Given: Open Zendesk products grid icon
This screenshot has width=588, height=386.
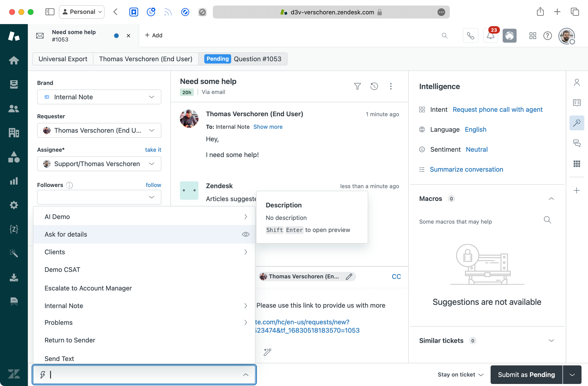Looking at the screenshot, I should (x=532, y=36).
